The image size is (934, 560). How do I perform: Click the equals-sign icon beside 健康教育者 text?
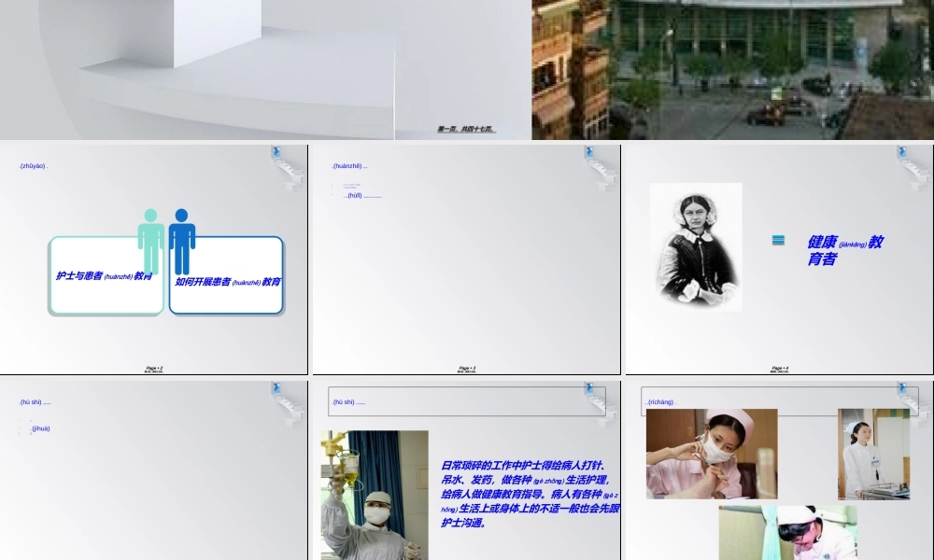coord(778,240)
